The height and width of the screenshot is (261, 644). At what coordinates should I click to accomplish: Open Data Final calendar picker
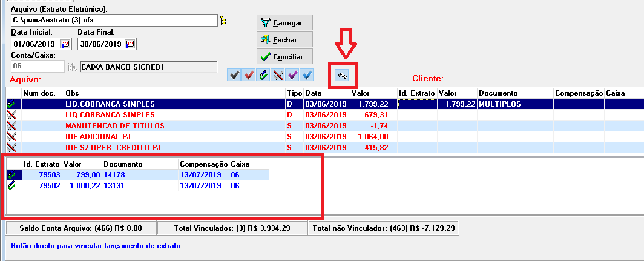(x=131, y=44)
